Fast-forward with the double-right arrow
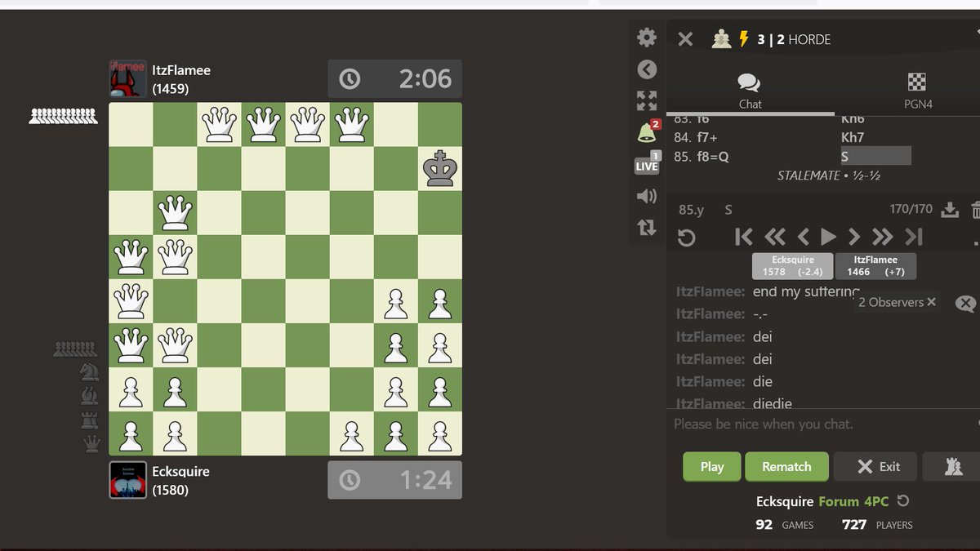The image size is (980, 551). coord(882,237)
